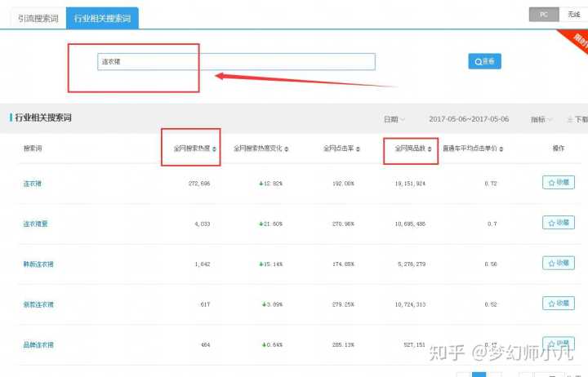Favorite the 连衣裙 keyword row
The height and width of the screenshot is (377, 588).
tap(559, 183)
